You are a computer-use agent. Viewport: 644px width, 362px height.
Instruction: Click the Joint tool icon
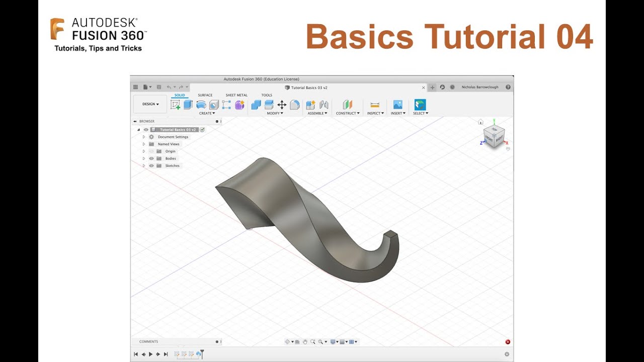tap(324, 105)
